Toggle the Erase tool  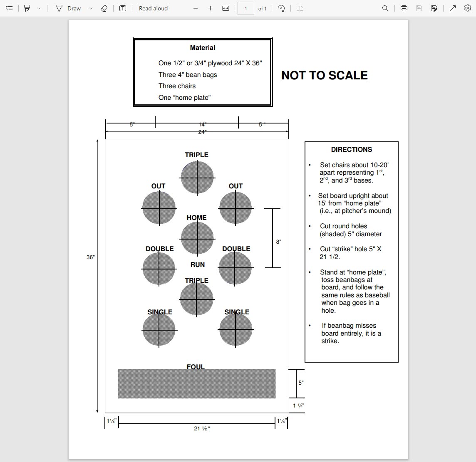tap(104, 8)
